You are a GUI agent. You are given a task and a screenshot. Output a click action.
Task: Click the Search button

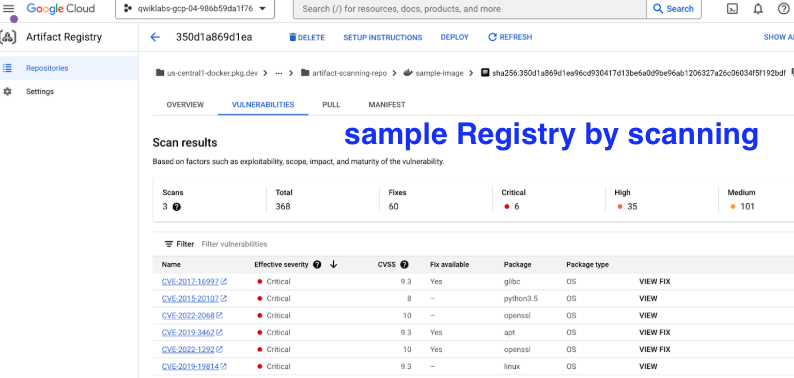673,9
